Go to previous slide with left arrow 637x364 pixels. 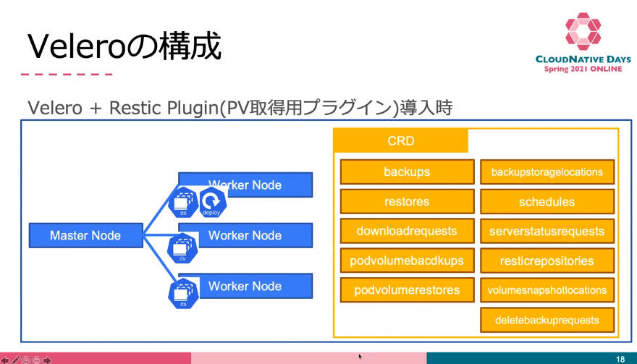pos(5,360)
